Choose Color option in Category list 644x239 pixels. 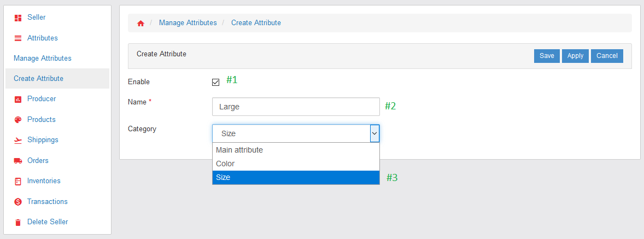tap(296, 164)
